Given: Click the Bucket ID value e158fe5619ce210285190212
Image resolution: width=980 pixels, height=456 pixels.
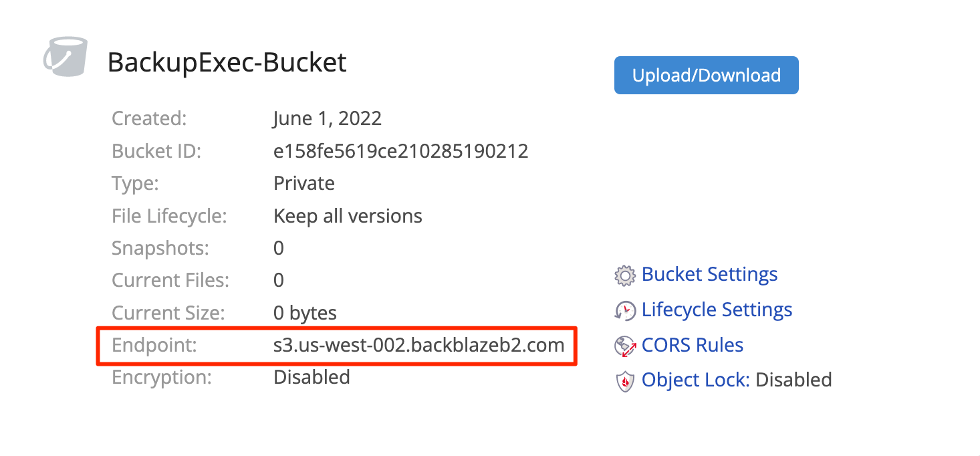Looking at the screenshot, I should (401, 151).
